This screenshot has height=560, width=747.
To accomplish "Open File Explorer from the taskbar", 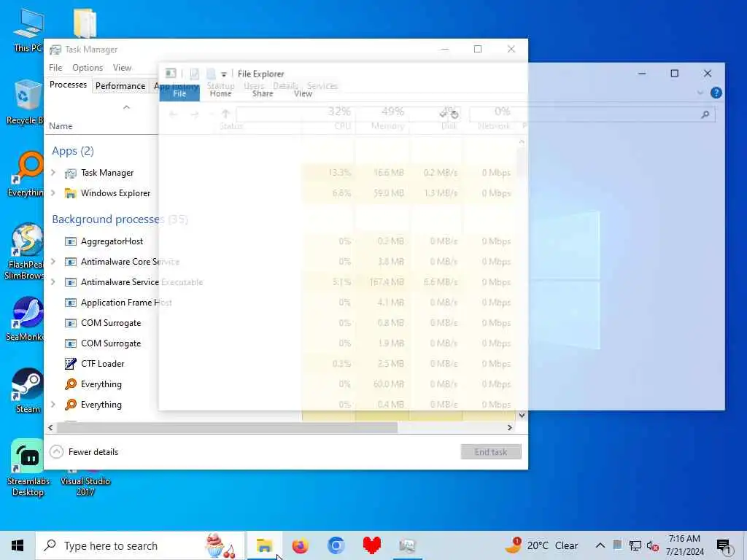I will pos(264,545).
